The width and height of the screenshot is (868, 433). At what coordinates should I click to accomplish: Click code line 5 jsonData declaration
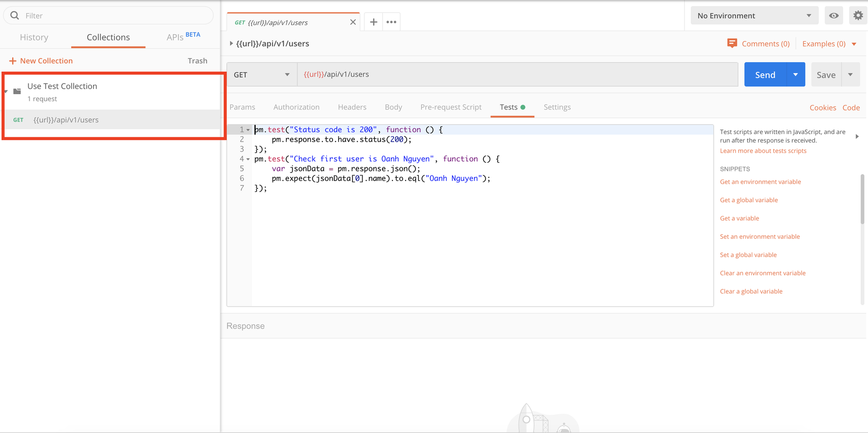pyautogui.click(x=346, y=169)
